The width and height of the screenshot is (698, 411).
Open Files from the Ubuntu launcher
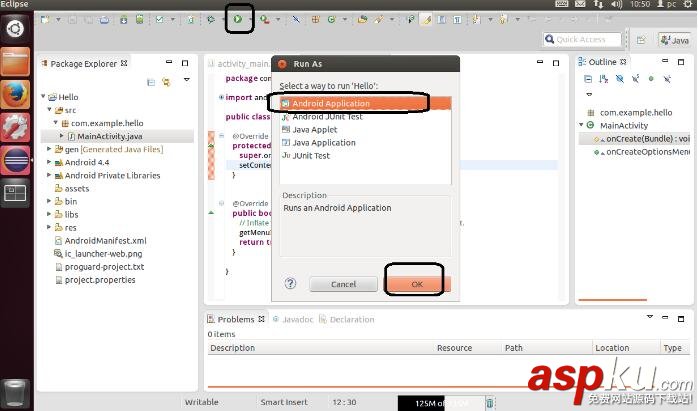[x=15, y=62]
